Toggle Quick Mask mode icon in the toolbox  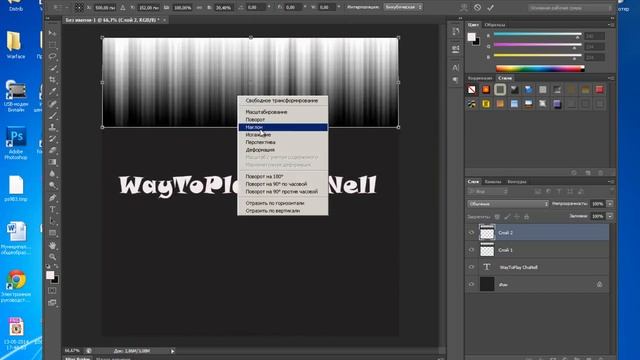tap(52, 291)
